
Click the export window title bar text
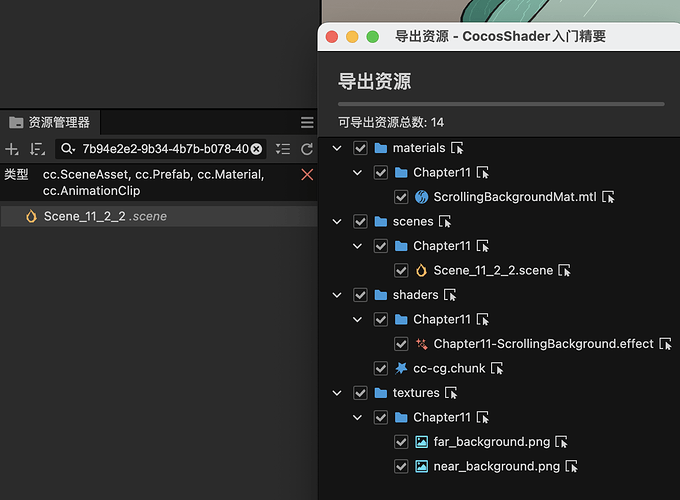click(x=500, y=36)
